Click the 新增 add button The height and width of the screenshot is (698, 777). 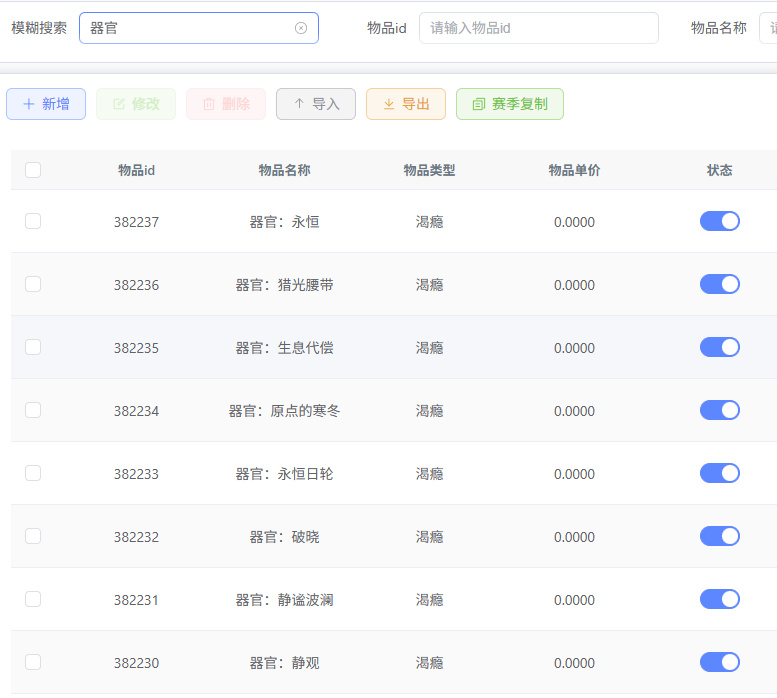tap(46, 104)
